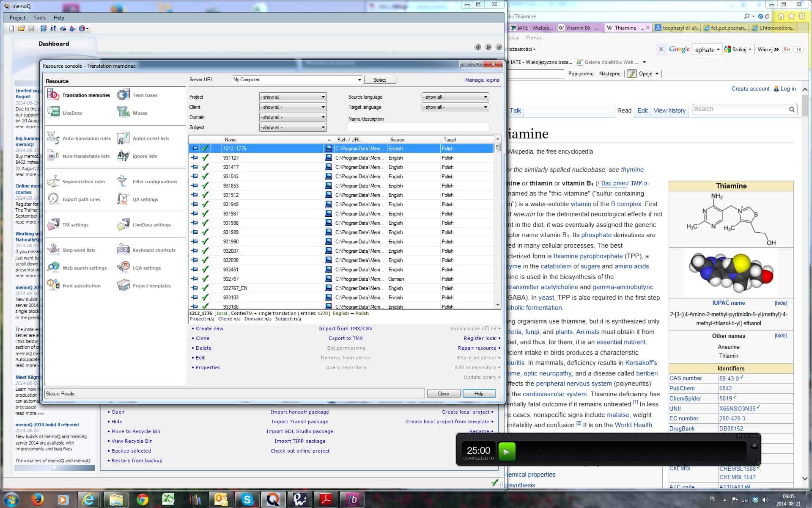Image resolution: width=812 pixels, height=508 pixels.
Task: Open Stop word lists
Action: [x=71, y=250]
